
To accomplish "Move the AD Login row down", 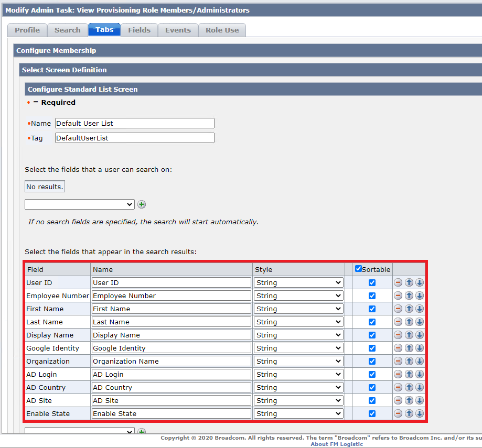I will pos(420,374).
